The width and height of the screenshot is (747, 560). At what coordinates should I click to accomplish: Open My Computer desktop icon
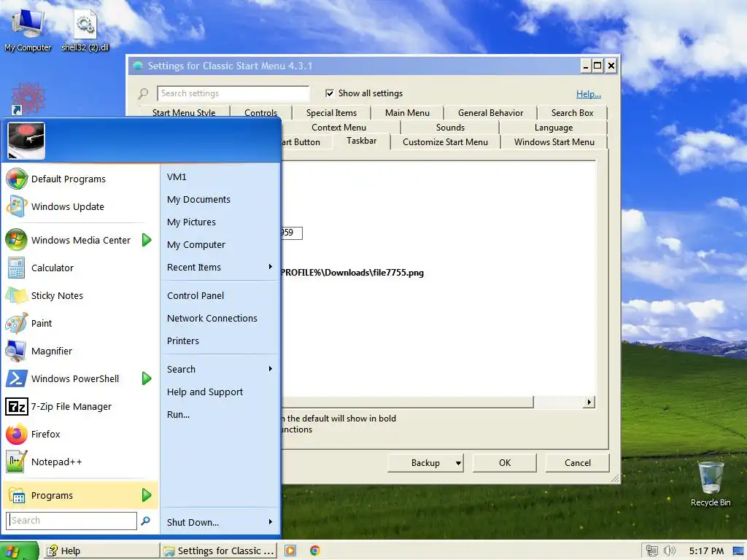(x=28, y=29)
